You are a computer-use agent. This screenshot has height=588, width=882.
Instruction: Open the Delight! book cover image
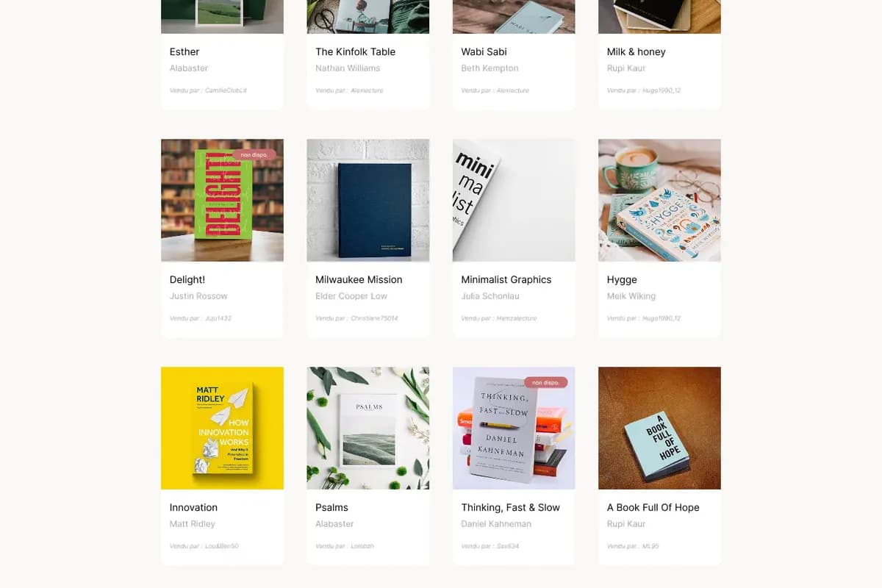pos(222,200)
